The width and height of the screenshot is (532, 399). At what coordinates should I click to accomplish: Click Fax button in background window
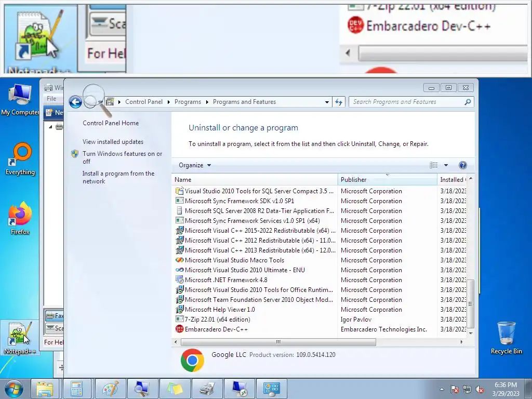54,315
